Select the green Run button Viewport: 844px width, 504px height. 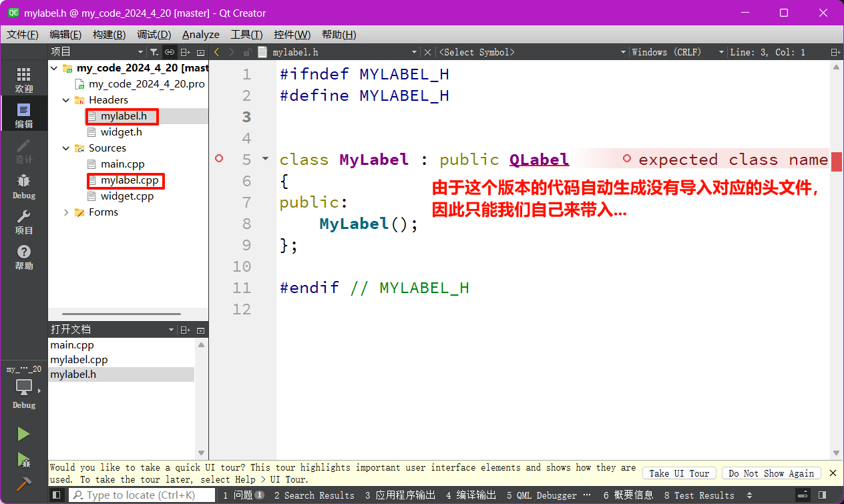click(x=24, y=433)
